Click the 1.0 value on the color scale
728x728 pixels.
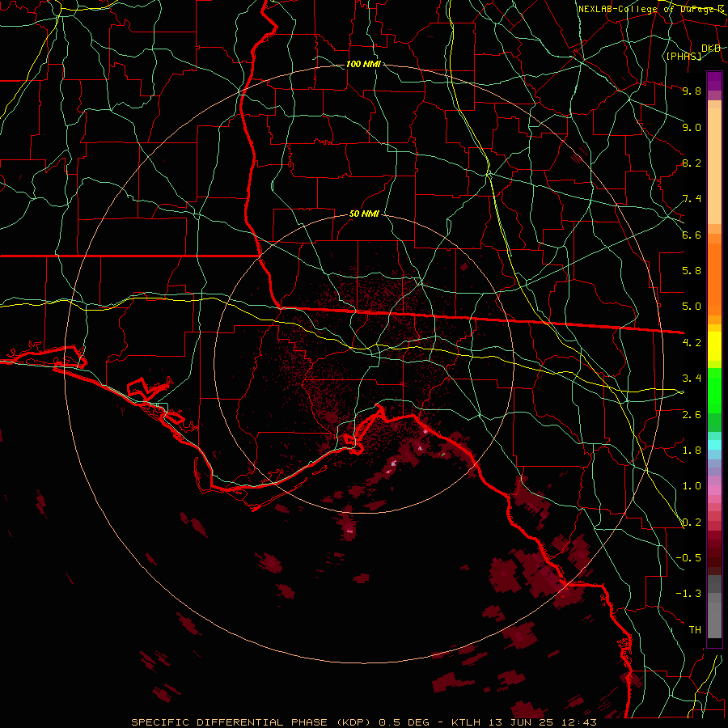coord(692,486)
